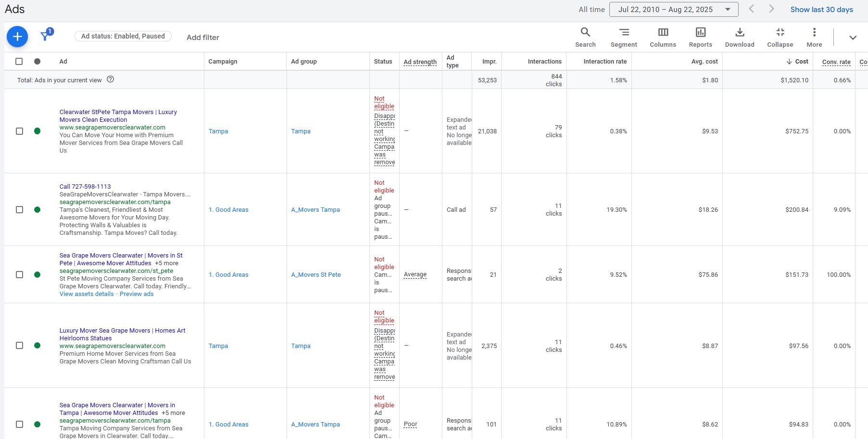Select the Call 727-598-1113 ad checkbox
Image resolution: width=868 pixels, height=439 pixels.
pyautogui.click(x=19, y=209)
